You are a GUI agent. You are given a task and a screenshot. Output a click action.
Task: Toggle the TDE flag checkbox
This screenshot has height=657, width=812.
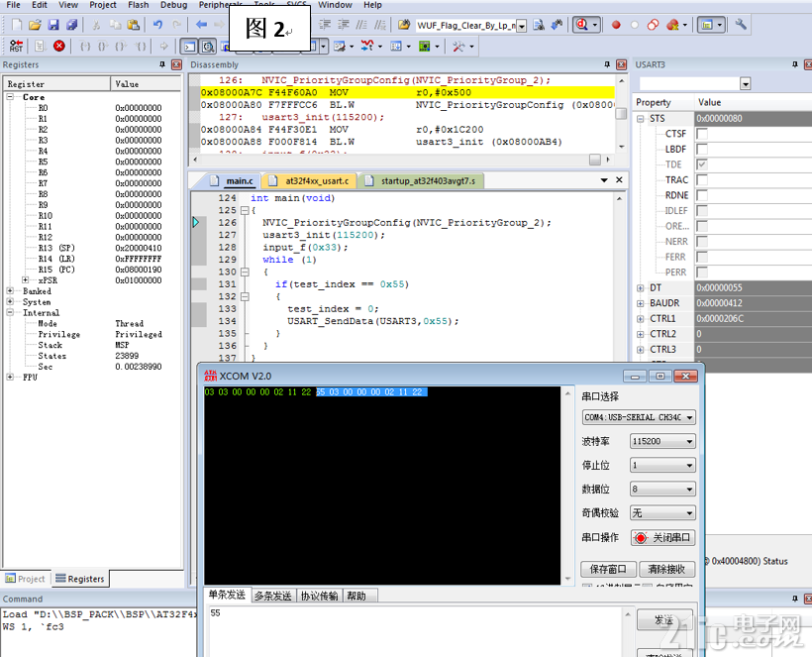(702, 164)
